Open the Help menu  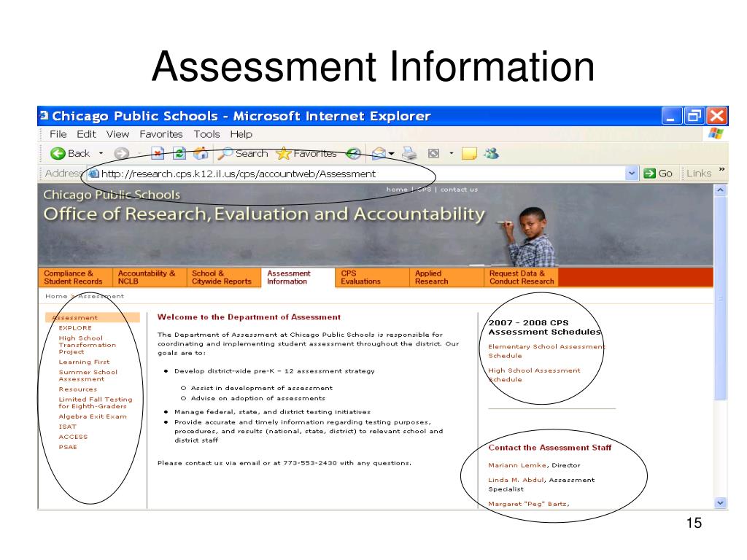241,134
